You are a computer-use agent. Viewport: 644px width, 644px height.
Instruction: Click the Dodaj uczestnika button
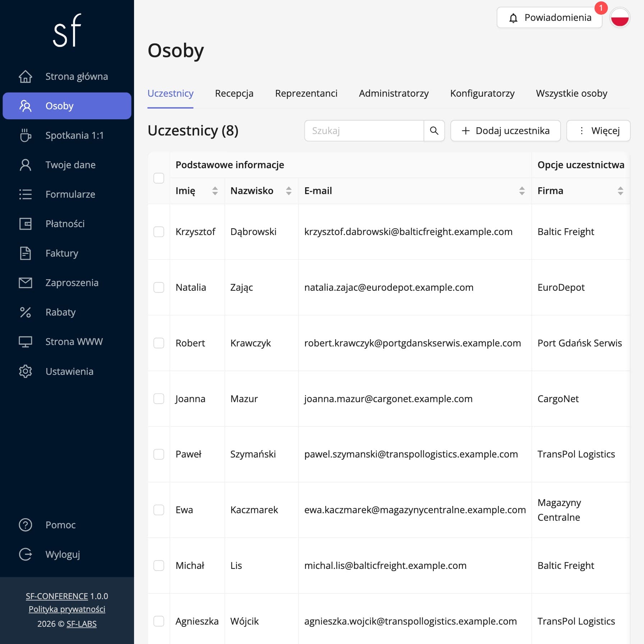tap(506, 131)
